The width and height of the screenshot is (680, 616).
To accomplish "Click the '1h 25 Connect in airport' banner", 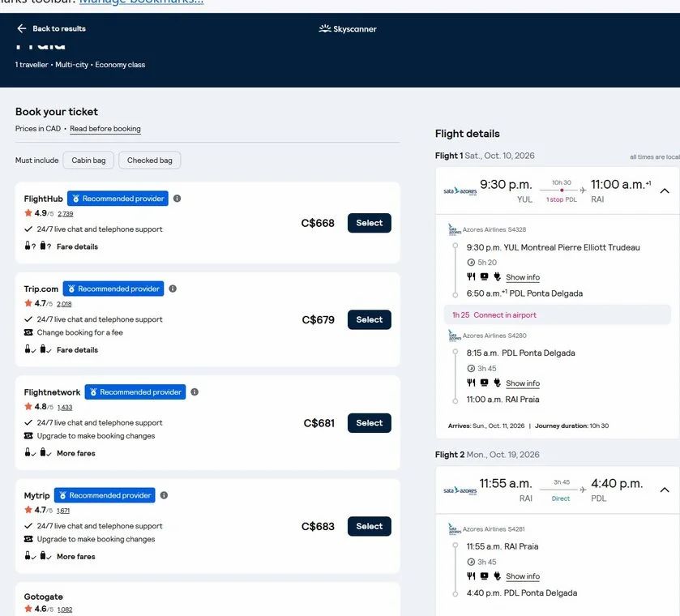I will point(557,315).
